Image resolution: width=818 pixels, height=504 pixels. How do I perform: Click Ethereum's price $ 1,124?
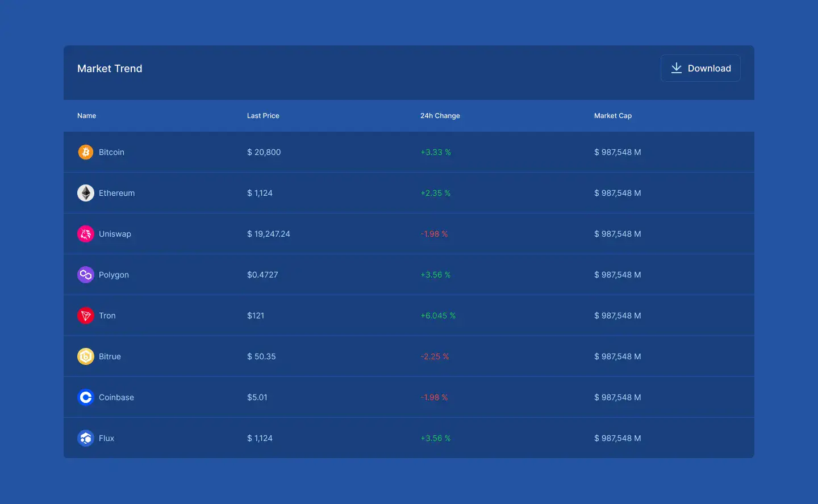point(260,193)
